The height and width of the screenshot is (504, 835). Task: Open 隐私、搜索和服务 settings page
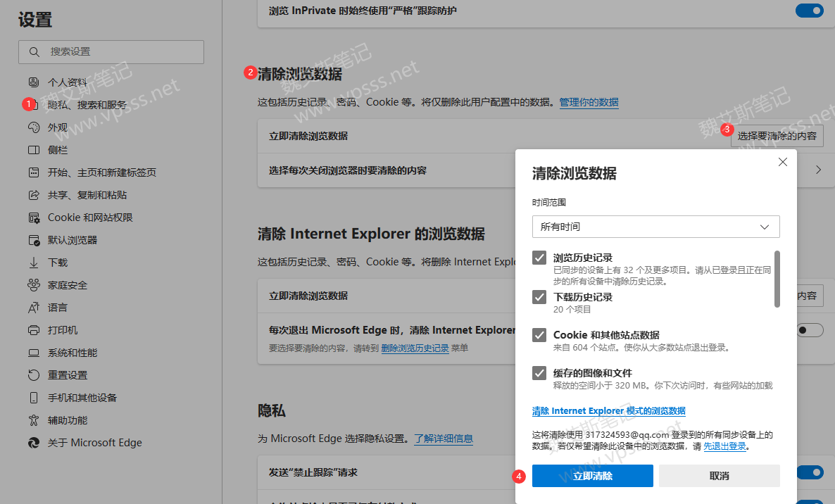point(87,105)
